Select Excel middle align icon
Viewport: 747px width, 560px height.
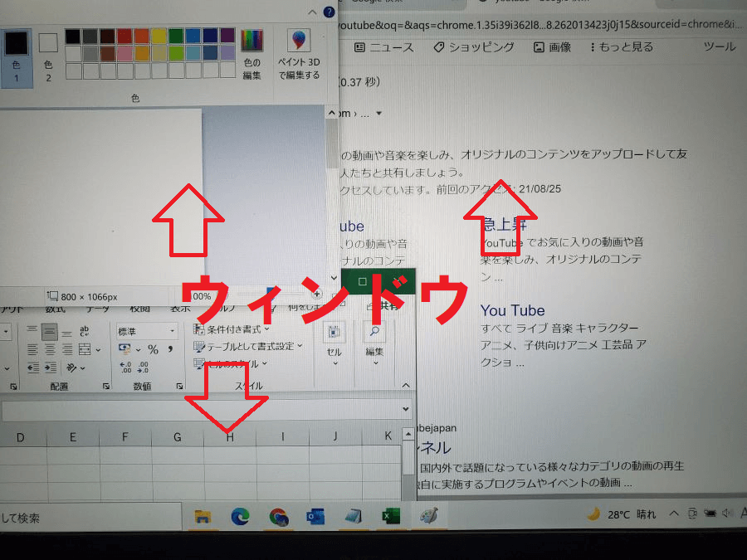[x=49, y=332]
